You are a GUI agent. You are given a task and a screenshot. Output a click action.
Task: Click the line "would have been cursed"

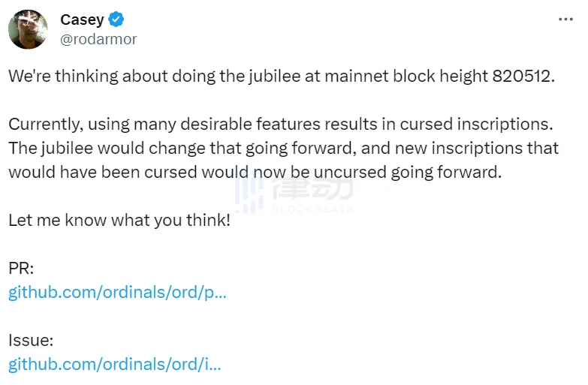[255, 173]
